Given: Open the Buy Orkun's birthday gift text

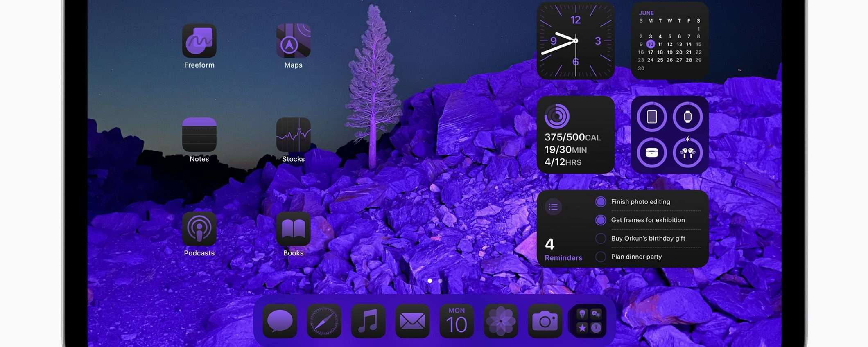Looking at the screenshot, I should (x=648, y=239).
